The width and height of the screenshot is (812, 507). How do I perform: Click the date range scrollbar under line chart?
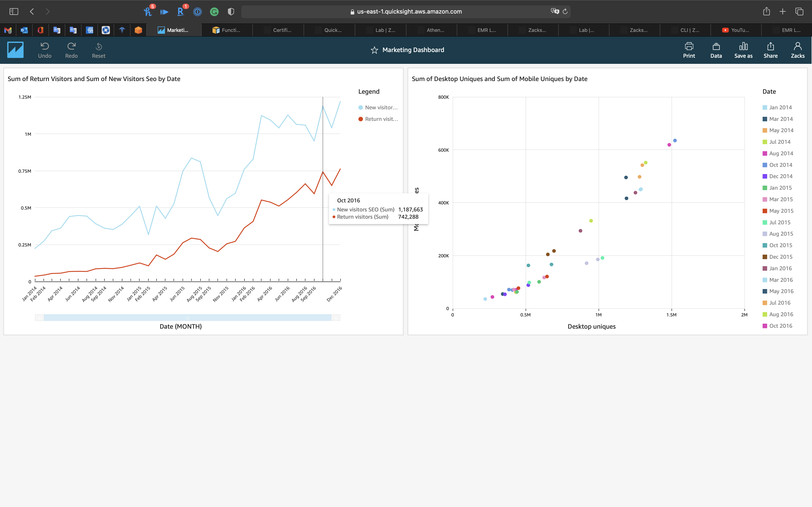tap(187, 318)
